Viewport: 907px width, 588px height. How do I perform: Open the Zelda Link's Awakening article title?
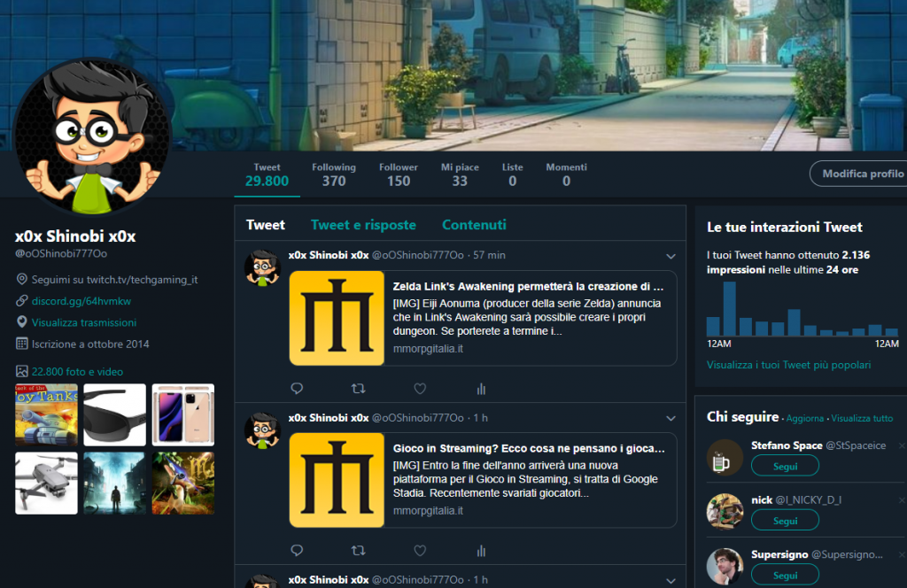pos(528,286)
